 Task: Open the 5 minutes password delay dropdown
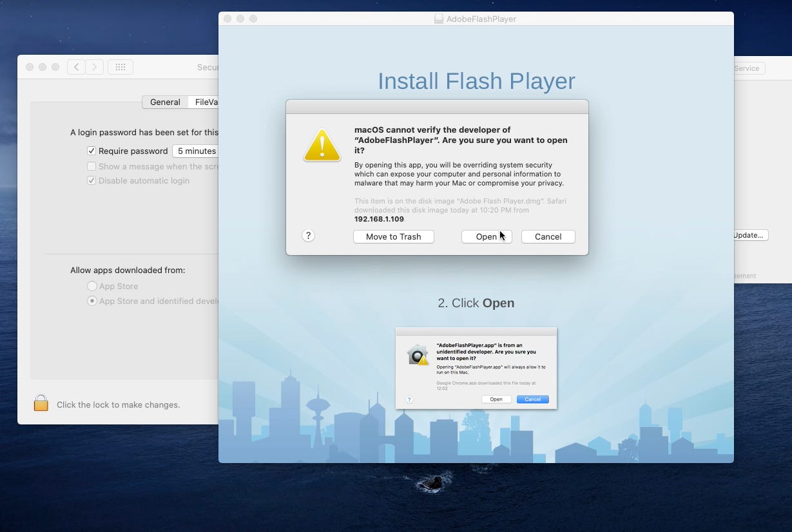[x=195, y=151]
